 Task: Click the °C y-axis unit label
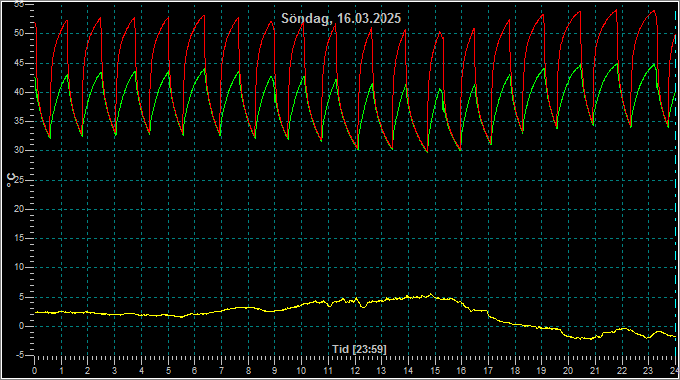(11, 180)
